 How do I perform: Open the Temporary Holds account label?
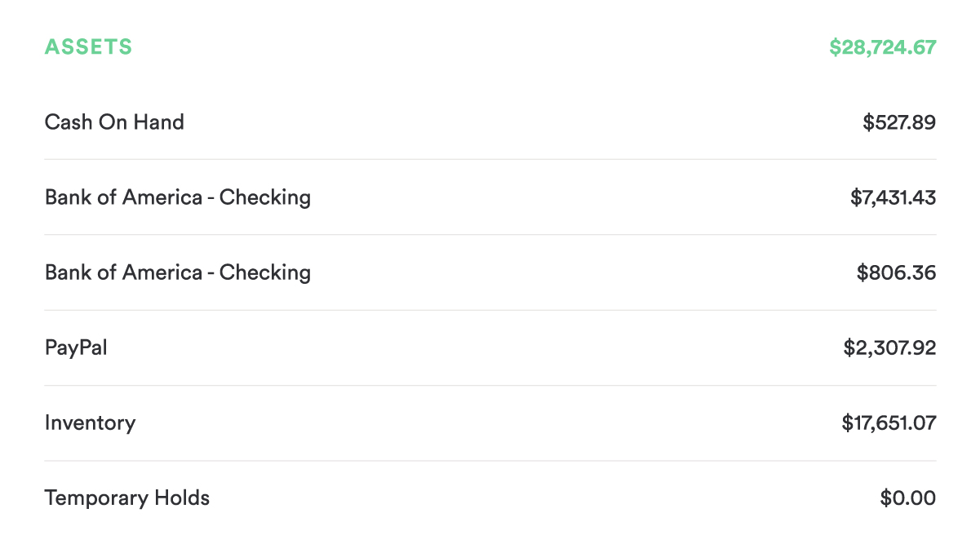point(126,498)
